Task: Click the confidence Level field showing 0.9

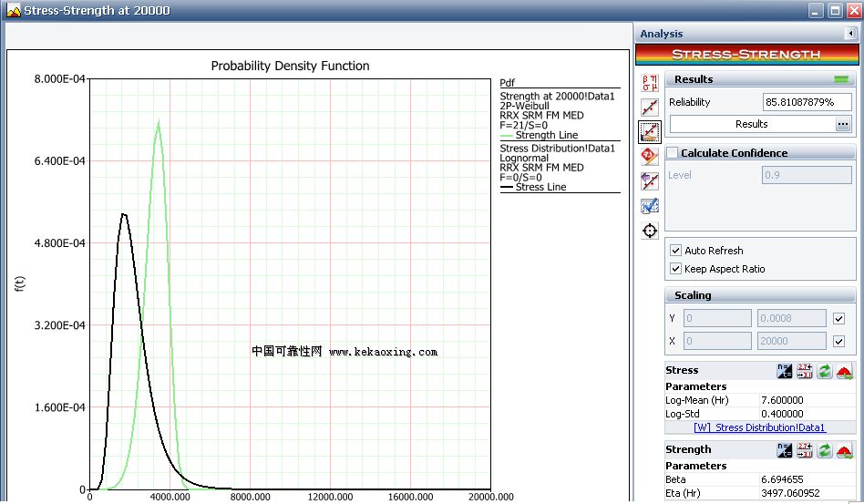Action: 807,175
